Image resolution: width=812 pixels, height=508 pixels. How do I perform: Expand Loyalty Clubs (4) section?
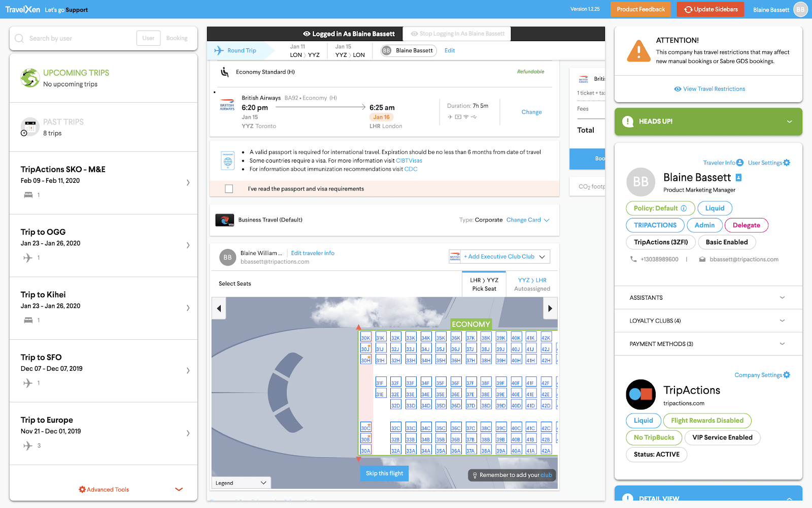708,321
